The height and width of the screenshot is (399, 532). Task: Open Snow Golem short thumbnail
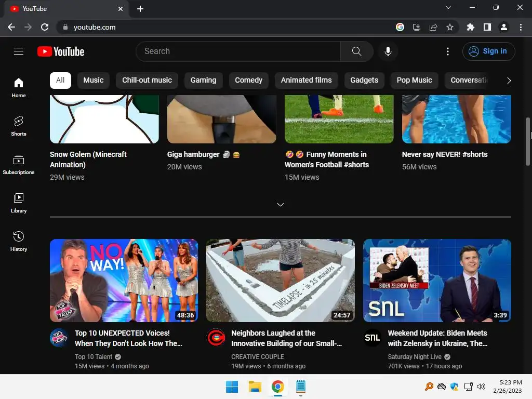point(104,119)
